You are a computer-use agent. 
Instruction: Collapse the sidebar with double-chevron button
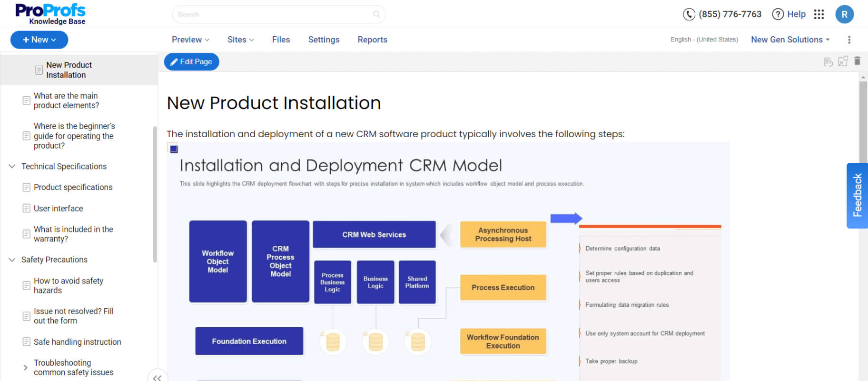158,377
